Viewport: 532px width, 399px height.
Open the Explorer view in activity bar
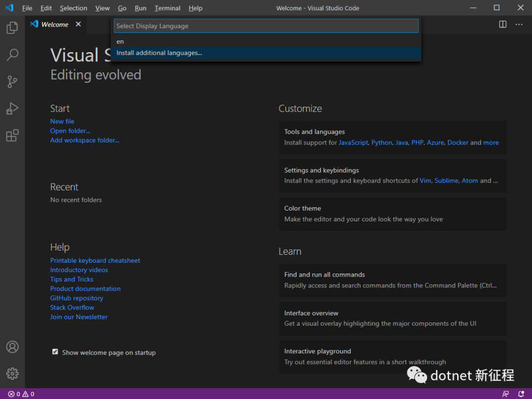[12, 28]
